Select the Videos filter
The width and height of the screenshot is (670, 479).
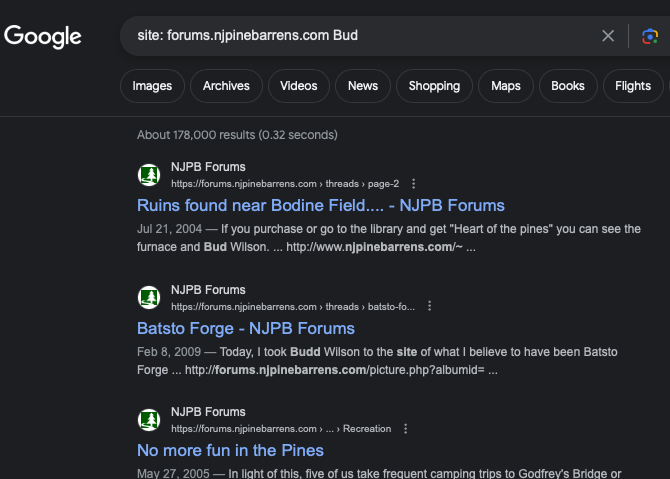pos(299,86)
